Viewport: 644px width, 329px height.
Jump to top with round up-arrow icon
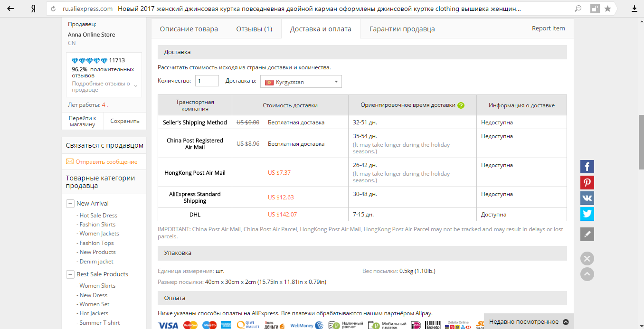(x=587, y=274)
